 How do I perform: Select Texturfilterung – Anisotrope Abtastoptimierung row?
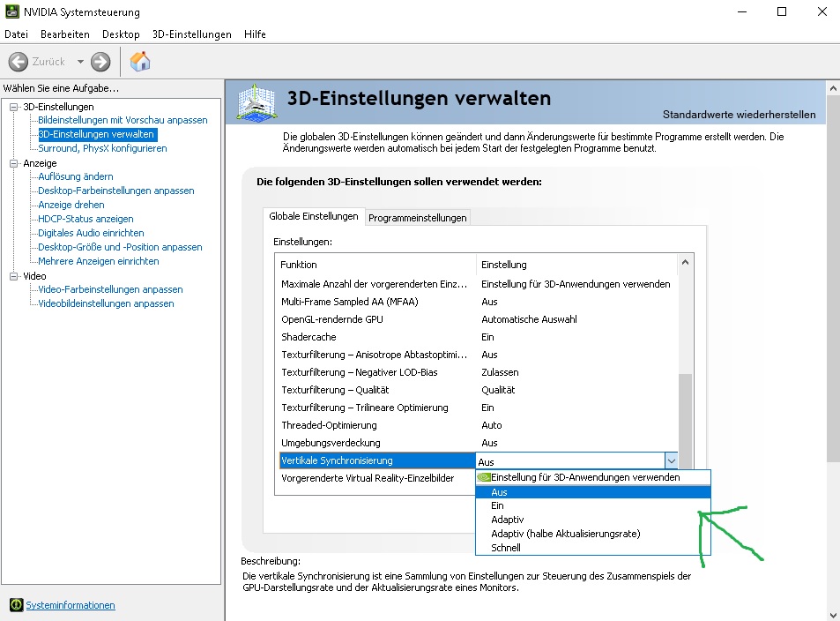pos(478,355)
